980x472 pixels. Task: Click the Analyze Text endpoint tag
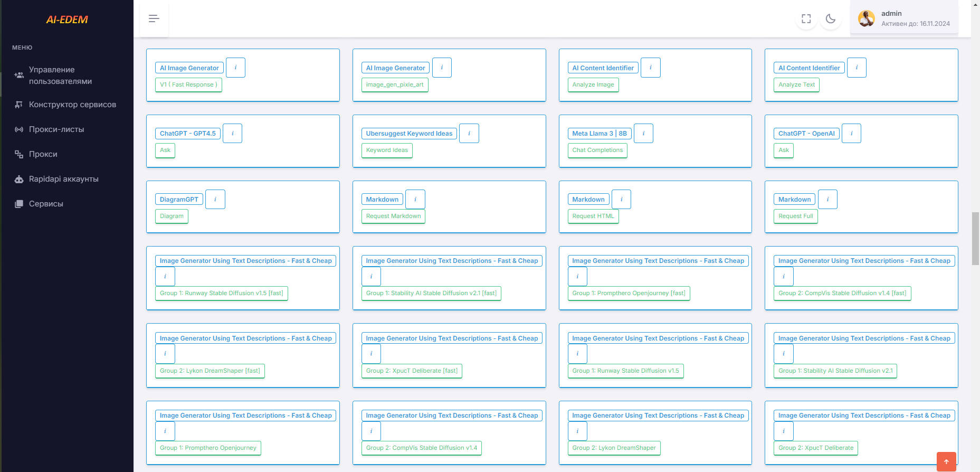(x=796, y=84)
